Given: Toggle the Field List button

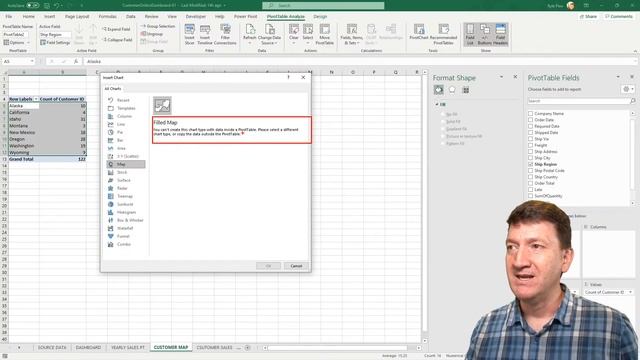Looking at the screenshot, I should [470, 34].
